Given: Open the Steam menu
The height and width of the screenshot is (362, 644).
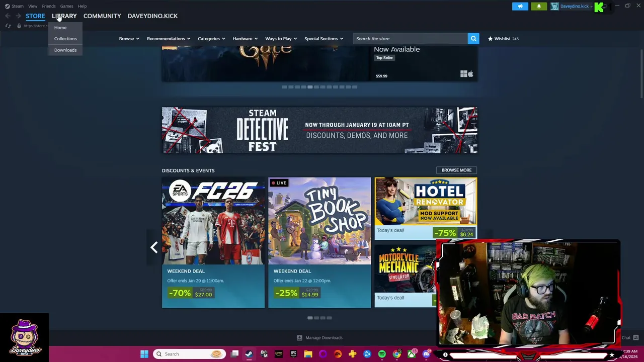Looking at the screenshot, I should pyautogui.click(x=18, y=6).
